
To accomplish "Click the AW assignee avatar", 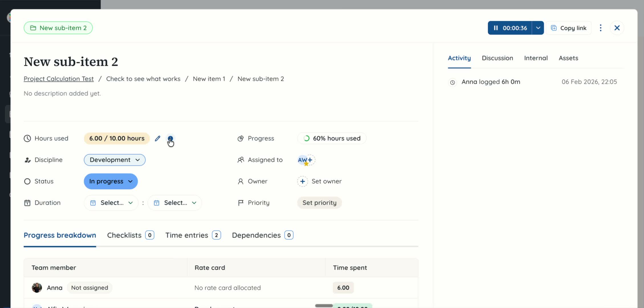I will pyautogui.click(x=302, y=160).
